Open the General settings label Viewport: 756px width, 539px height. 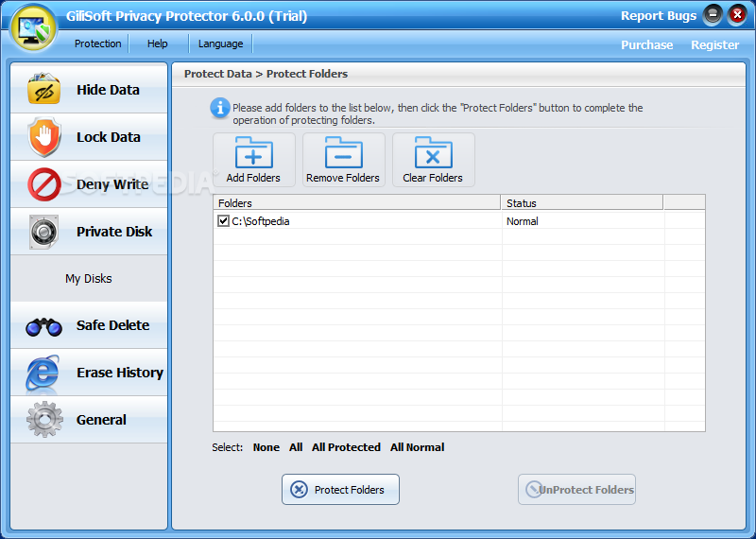point(101,420)
